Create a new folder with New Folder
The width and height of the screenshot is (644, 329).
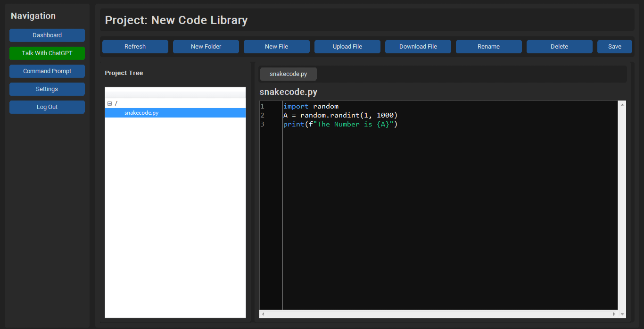pos(206,47)
